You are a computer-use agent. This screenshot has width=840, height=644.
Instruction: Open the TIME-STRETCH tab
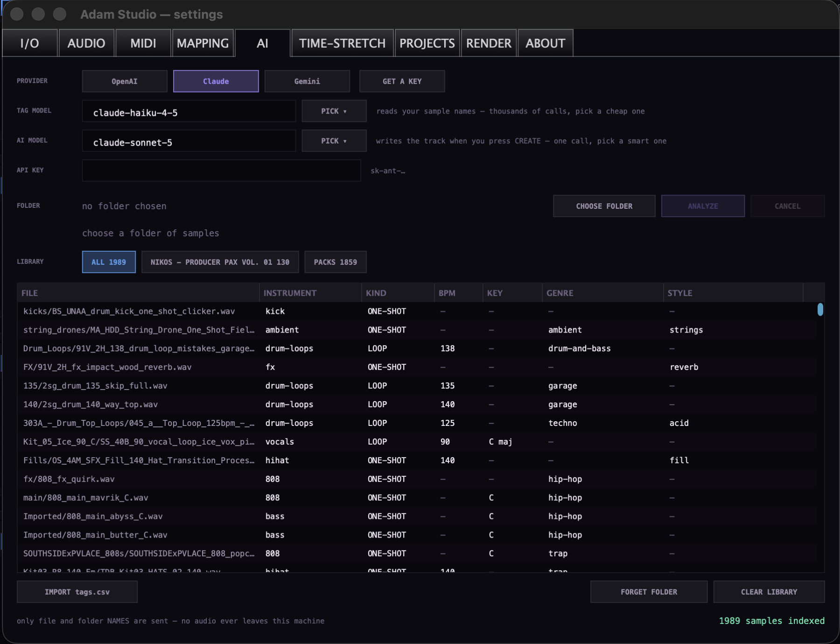click(x=342, y=43)
